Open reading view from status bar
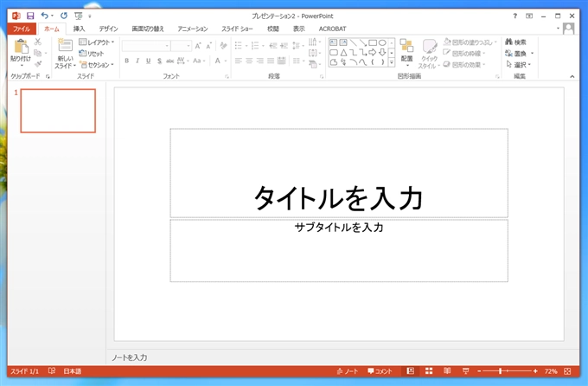This screenshot has height=386, width=588. [447, 371]
